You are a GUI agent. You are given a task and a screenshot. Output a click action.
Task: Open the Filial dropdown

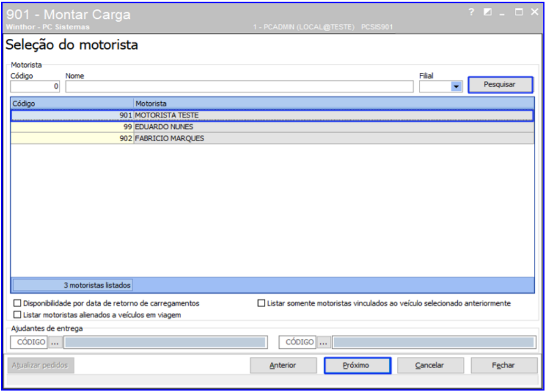point(456,86)
